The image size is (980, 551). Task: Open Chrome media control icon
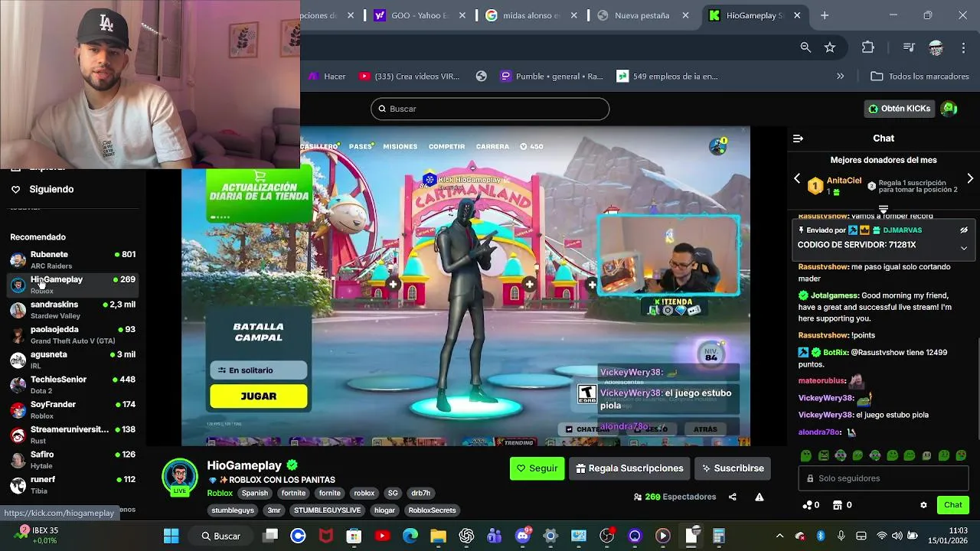(909, 47)
